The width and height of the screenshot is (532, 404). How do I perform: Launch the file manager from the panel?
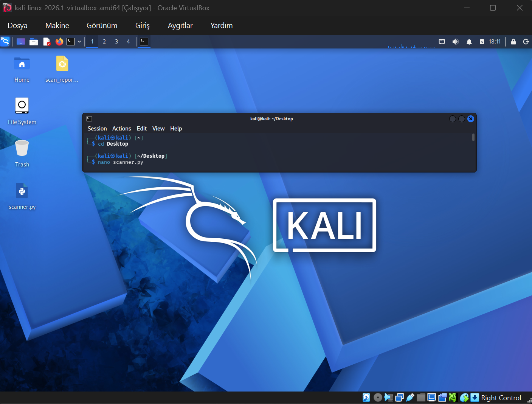[34, 42]
